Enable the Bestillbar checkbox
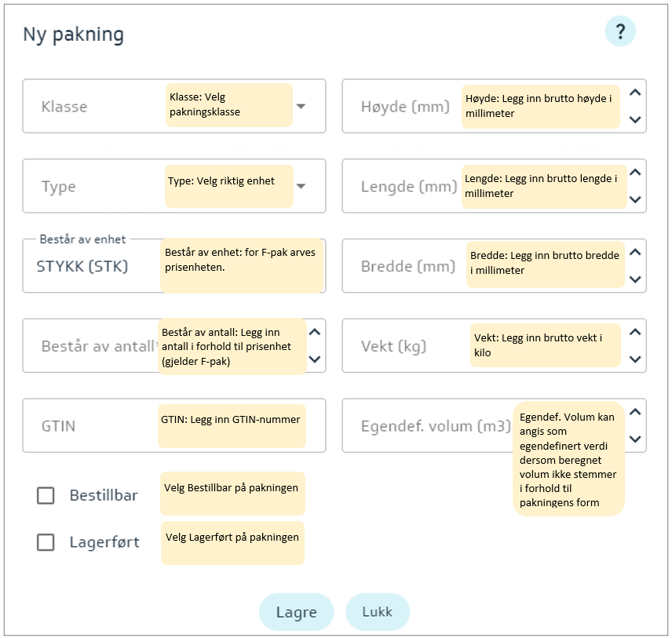The image size is (672, 638). (x=46, y=495)
